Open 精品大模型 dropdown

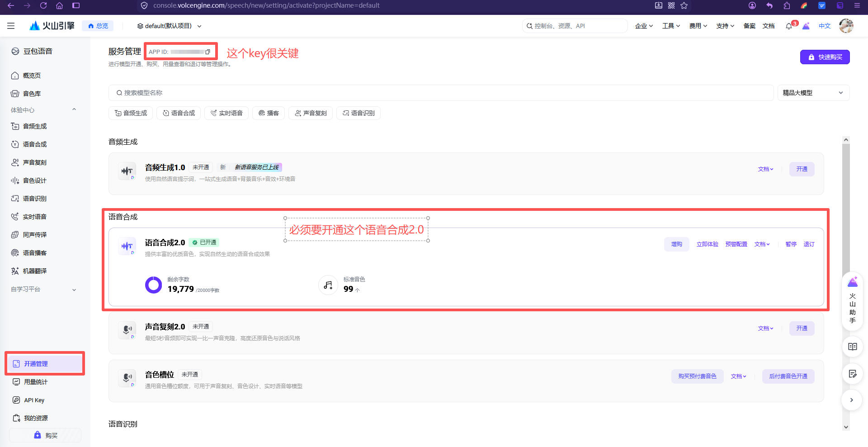point(813,93)
